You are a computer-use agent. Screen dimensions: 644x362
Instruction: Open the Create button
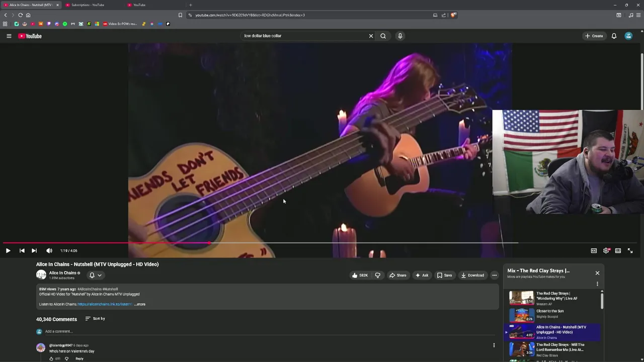pyautogui.click(x=594, y=36)
